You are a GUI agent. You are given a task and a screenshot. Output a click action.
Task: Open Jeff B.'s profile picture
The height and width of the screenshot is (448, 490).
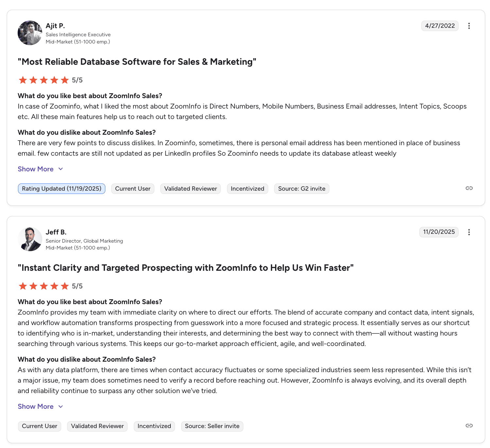(x=30, y=239)
